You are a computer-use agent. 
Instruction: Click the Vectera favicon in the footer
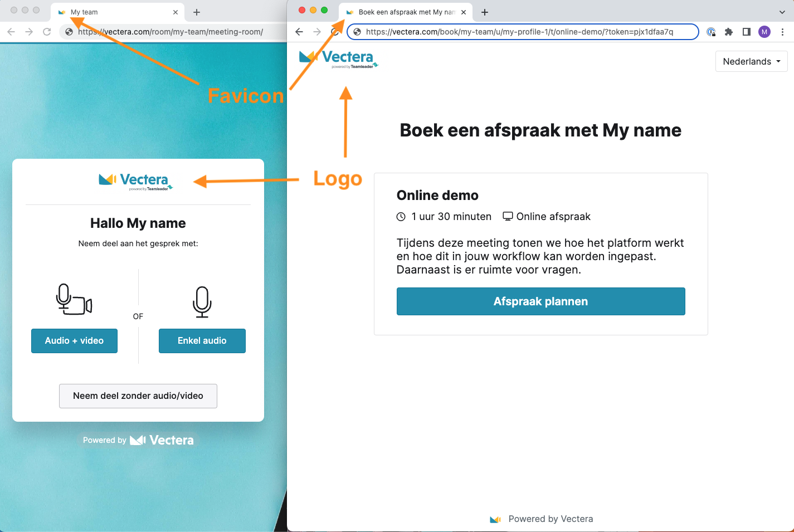coord(495,519)
